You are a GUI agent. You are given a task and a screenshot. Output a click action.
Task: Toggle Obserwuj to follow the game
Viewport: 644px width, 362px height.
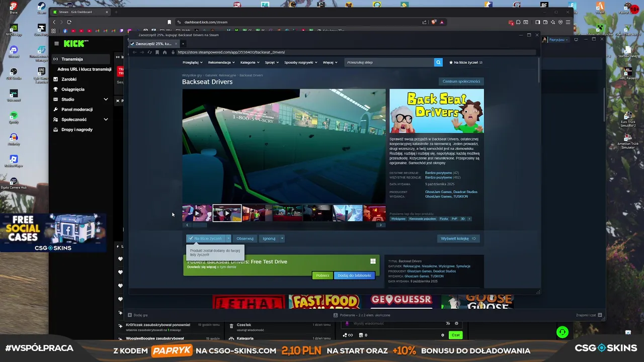click(x=245, y=238)
